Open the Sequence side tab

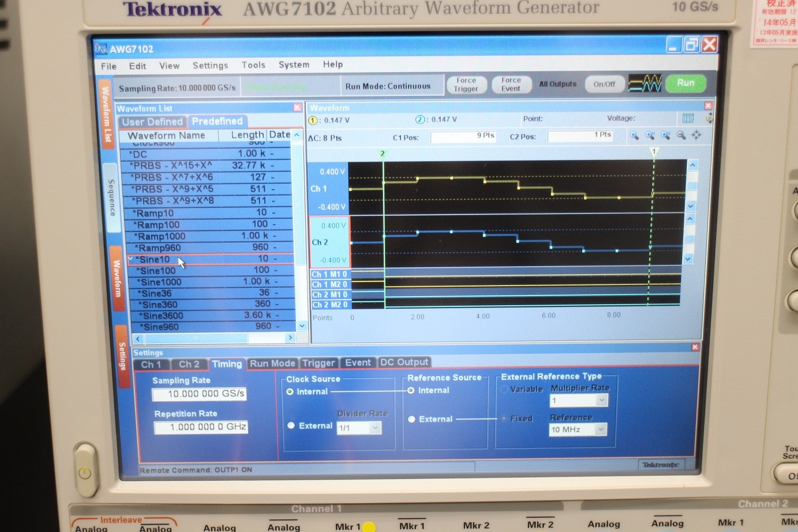click(111, 197)
